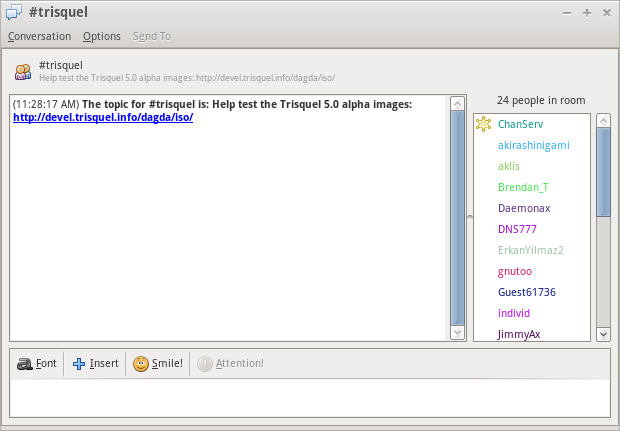This screenshot has height=431, width=620.
Task: Click user list scrollbar up arrow
Action: coord(603,121)
